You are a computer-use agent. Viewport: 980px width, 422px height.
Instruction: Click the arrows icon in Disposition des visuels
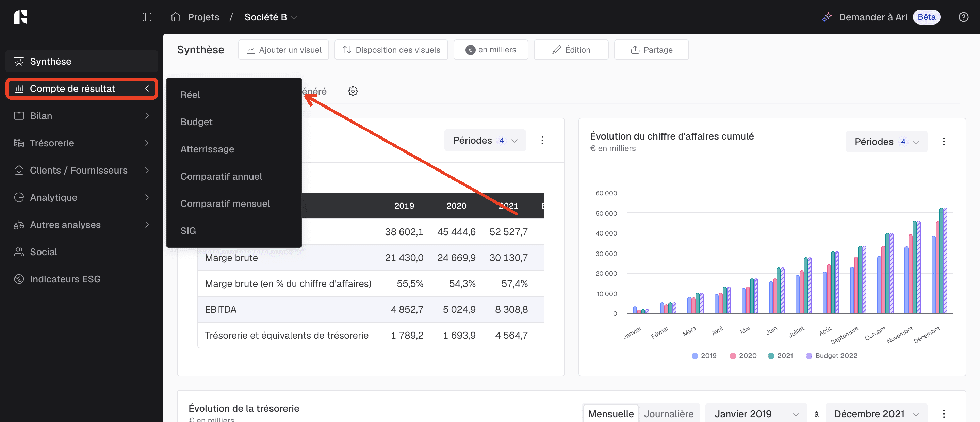pos(347,50)
